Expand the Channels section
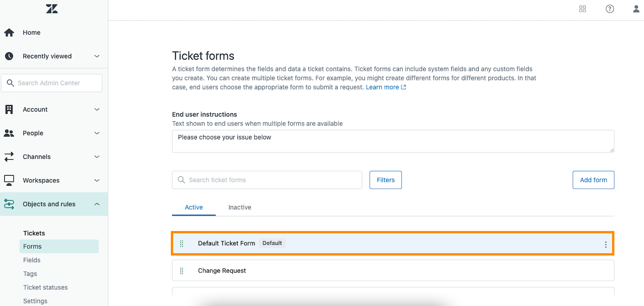This screenshot has width=644, height=306. click(54, 157)
